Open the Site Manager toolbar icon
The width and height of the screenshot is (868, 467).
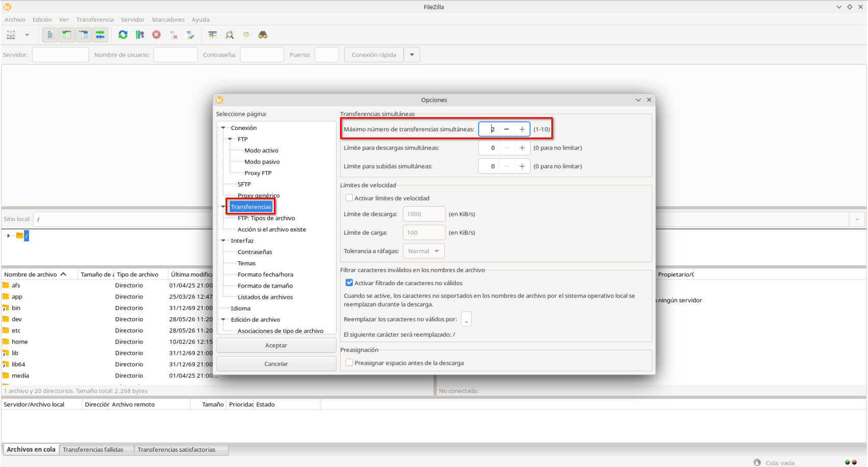[x=11, y=35]
